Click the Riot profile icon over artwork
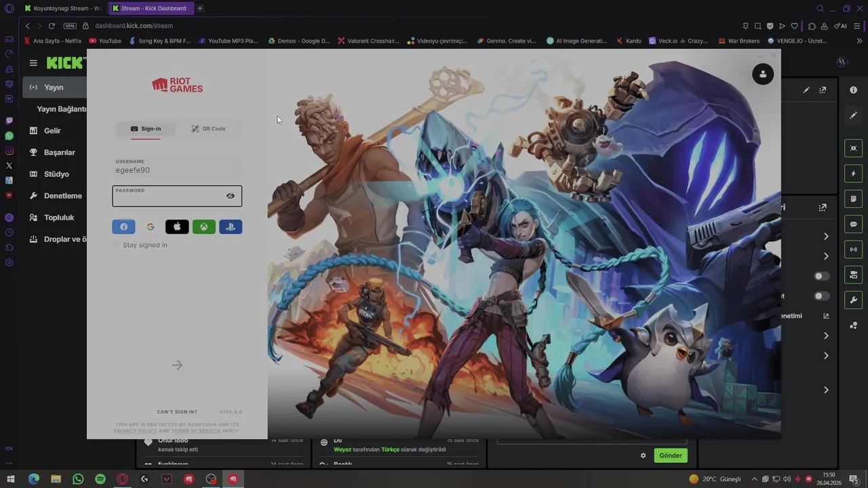The height and width of the screenshot is (488, 868). click(763, 74)
